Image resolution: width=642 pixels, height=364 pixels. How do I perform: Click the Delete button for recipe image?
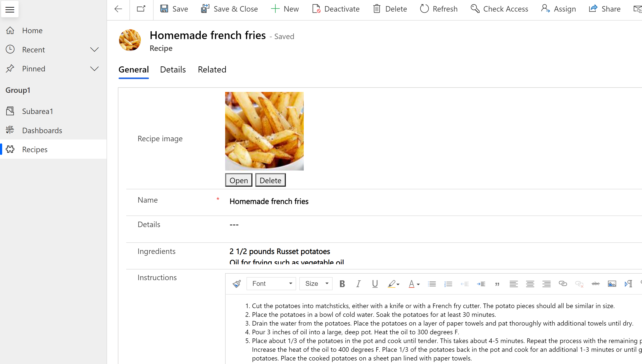[270, 180]
